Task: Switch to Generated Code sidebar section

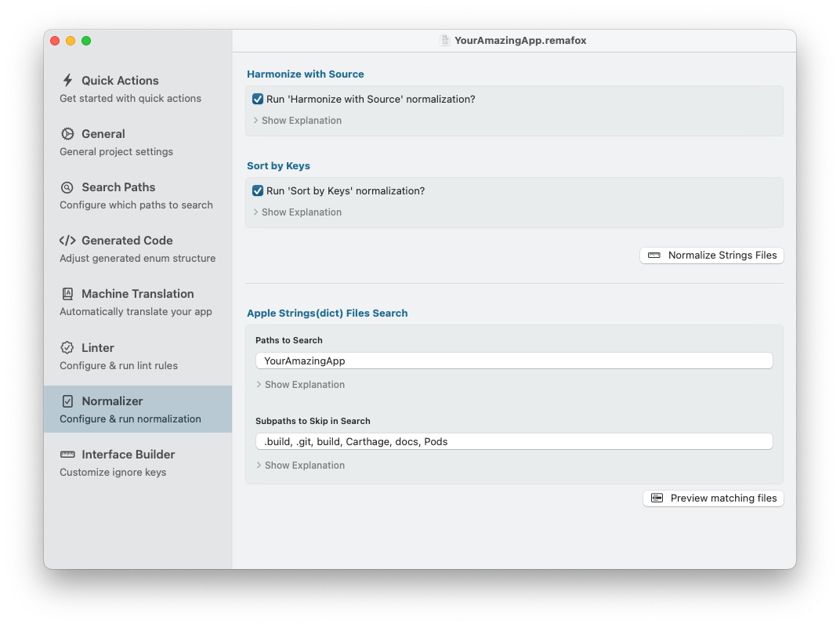Action: point(138,248)
